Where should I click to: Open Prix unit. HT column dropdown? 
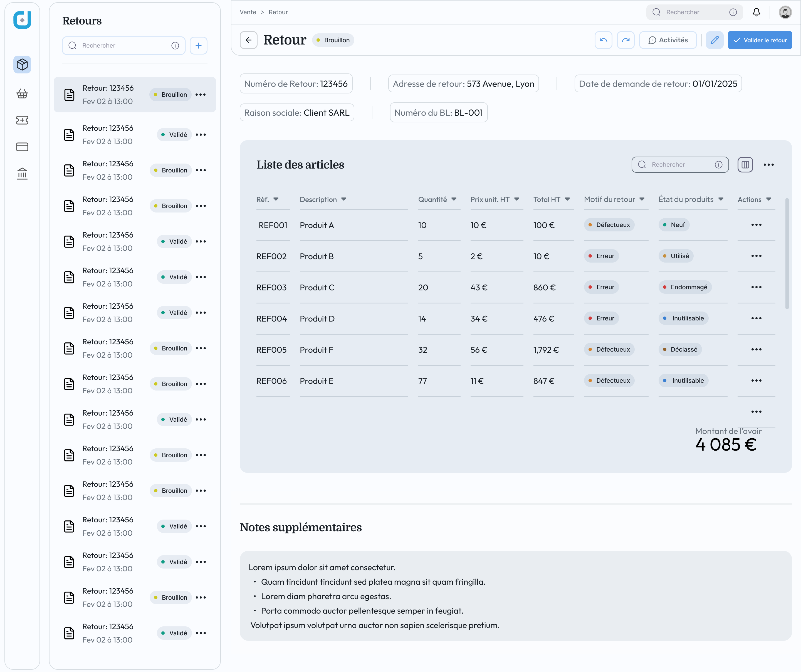pyautogui.click(x=516, y=199)
